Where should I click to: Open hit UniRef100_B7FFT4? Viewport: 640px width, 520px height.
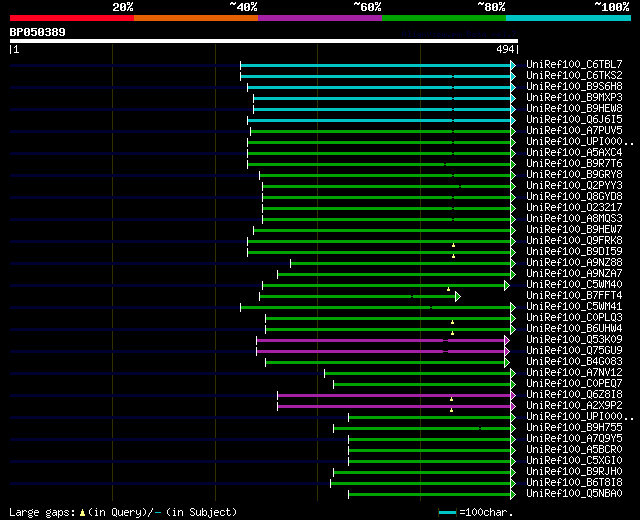point(574,296)
